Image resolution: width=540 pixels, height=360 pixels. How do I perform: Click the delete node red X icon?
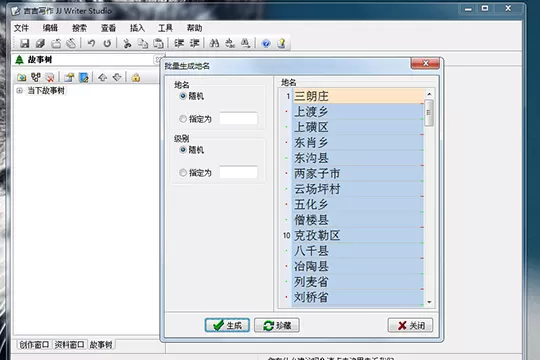tap(50, 78)
